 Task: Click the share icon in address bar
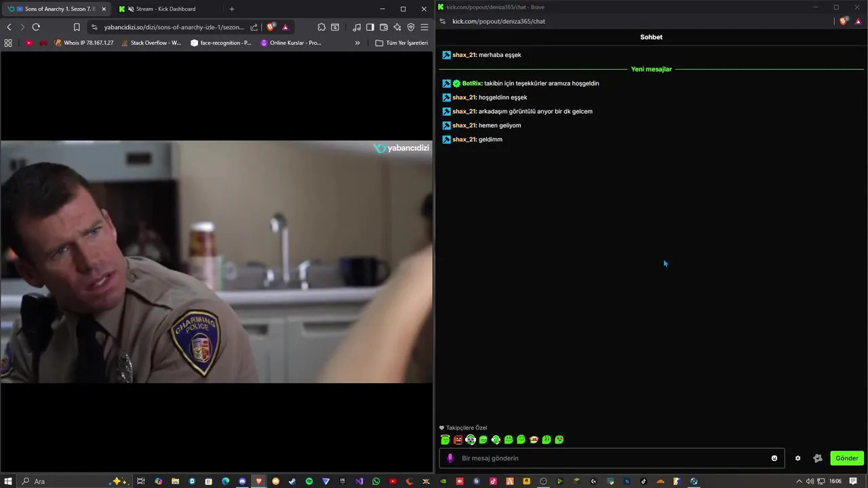pos(254,27)
